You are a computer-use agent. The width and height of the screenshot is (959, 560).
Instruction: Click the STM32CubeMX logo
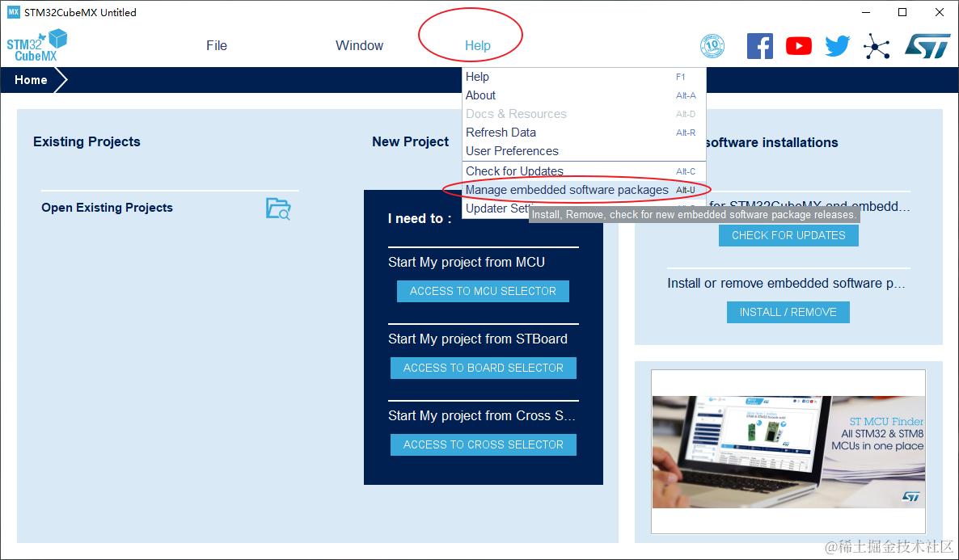click(x=36, y=45)
